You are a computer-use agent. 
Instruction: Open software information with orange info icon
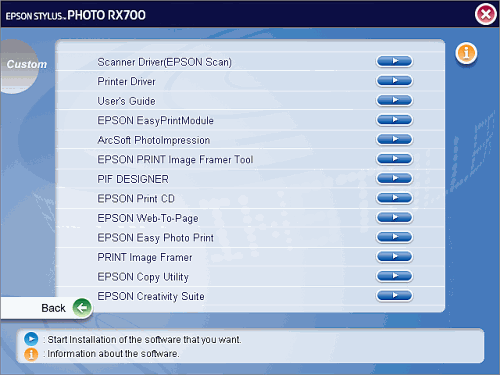466,53
